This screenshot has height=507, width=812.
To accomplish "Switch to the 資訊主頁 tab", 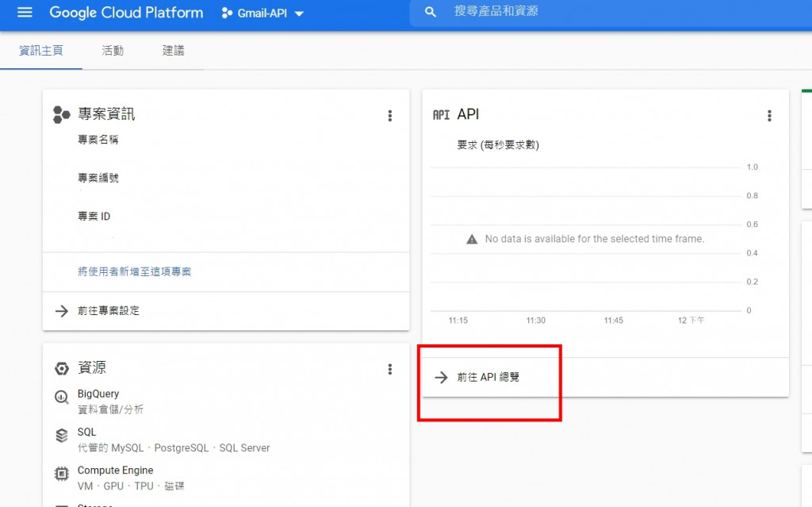I will [41, 50].
